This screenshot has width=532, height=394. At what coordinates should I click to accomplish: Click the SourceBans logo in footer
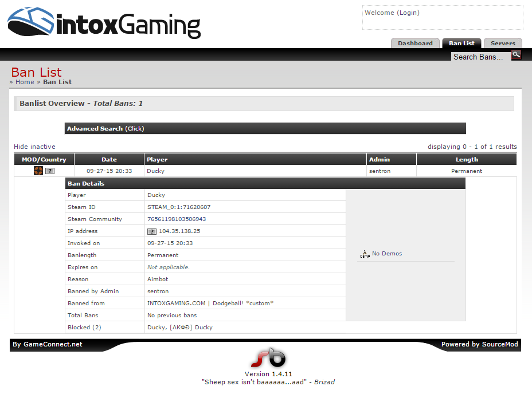(x=268, y=358)
